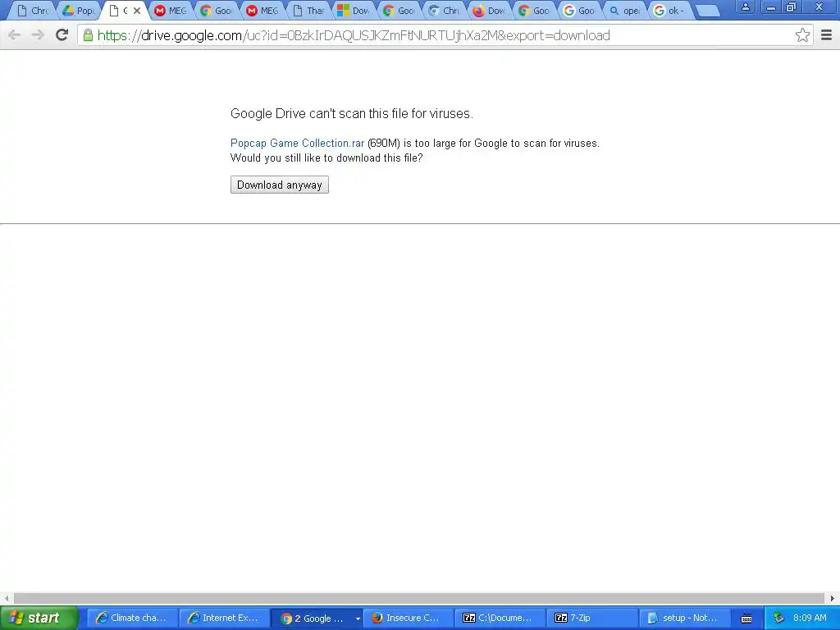
Task: Open a new tab with the blank tab button
Action: [707, 11]
